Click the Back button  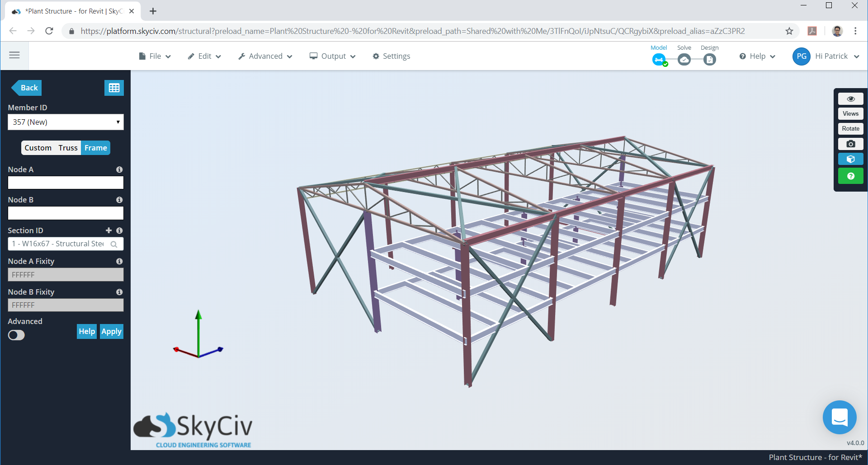click(27, 88)
